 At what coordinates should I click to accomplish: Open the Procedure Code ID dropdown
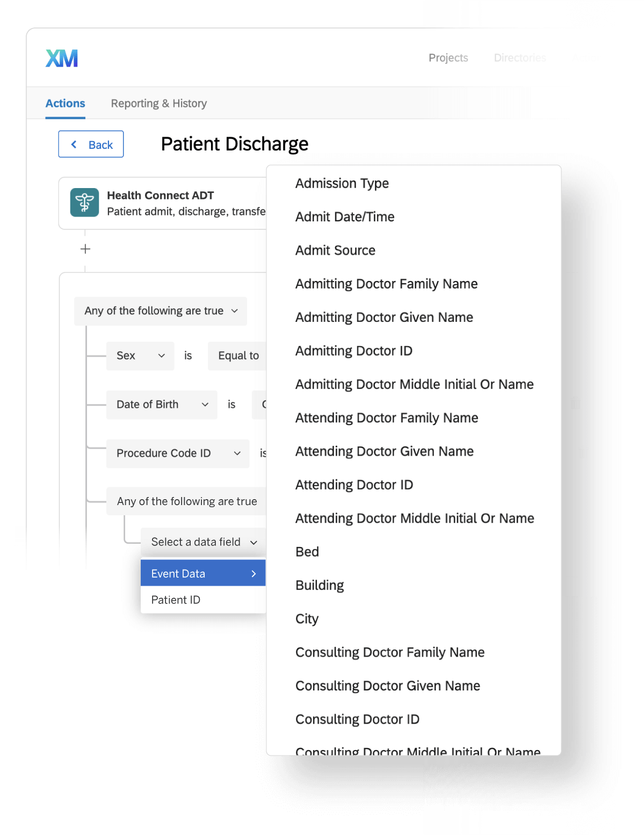point(178,454)
